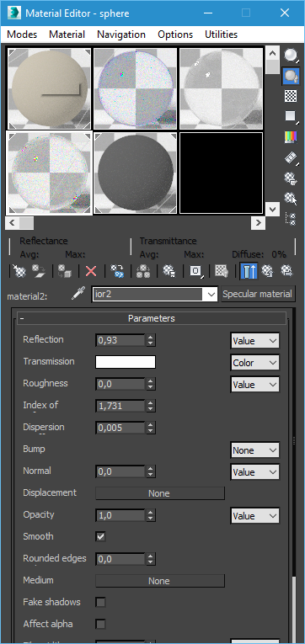
Task: Open Sample UV Tiling flyout
Action: [291, 117]
